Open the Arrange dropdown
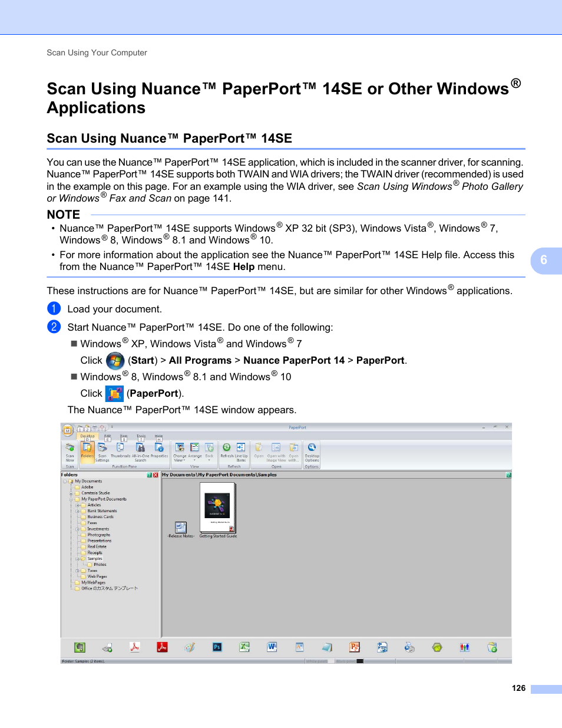 tap(194, 452)
